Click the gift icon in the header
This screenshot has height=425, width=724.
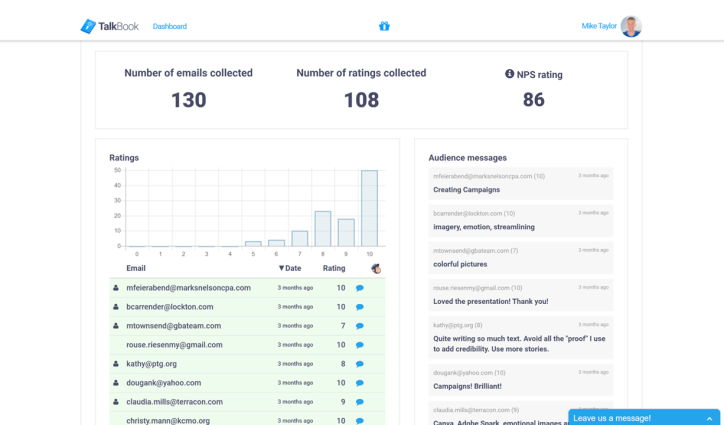tap(384, 26)
